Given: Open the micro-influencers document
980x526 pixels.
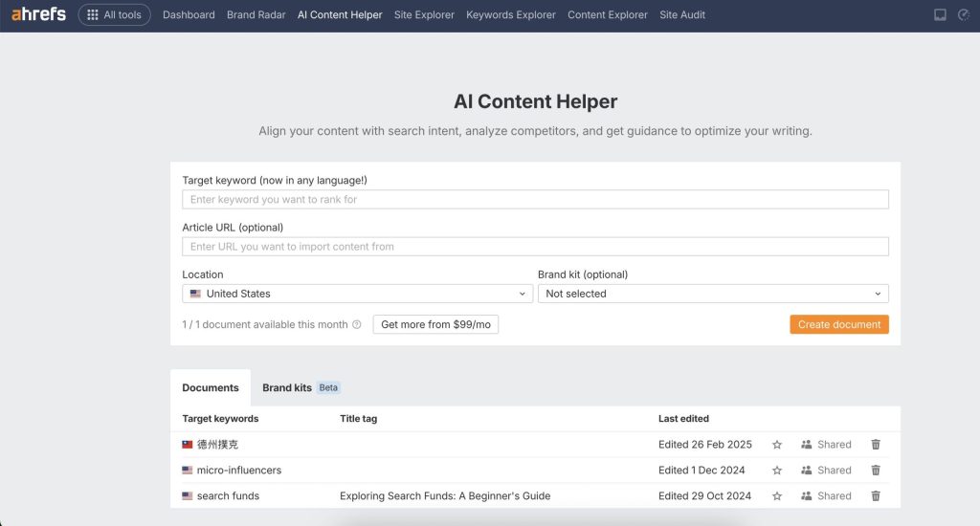Looking at the screenshot, I should point(239,471).
